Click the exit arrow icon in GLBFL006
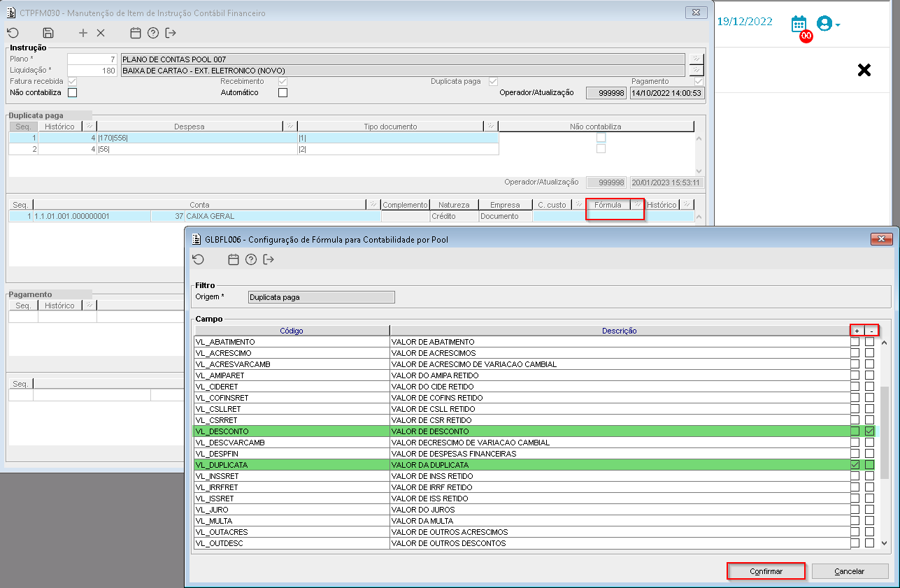Image resolution: width=900 pixels, height=588 pixels. click(269, 259)
